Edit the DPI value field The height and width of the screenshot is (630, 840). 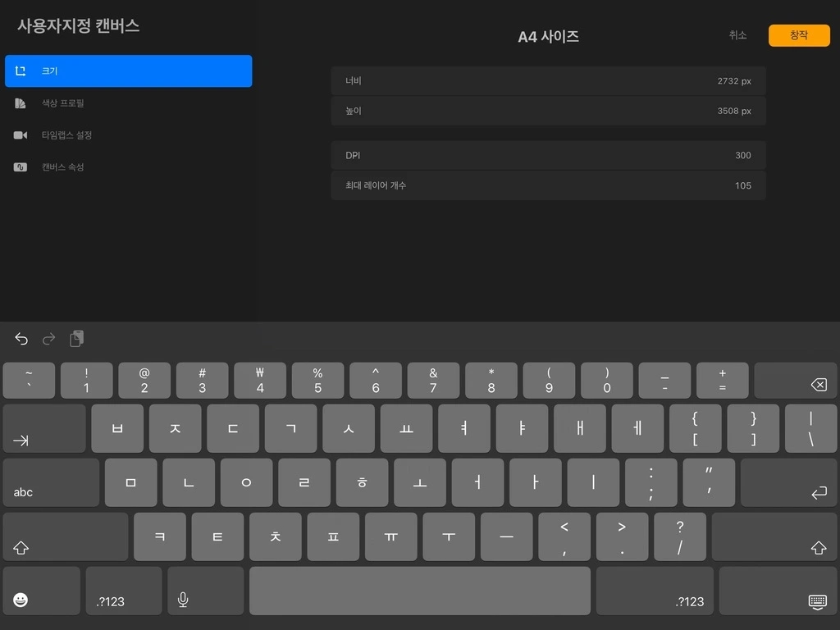click(x=548, y=155)
